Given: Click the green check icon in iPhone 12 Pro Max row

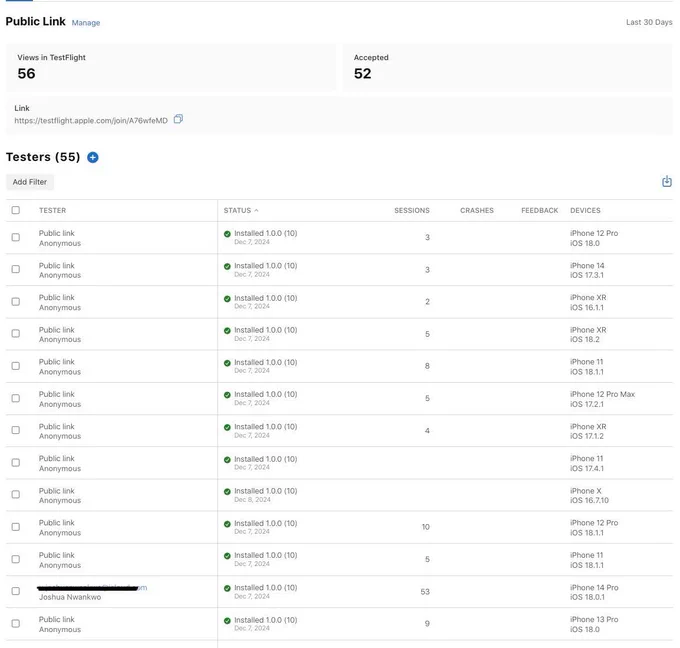Looking at the screenshot, I should (227, 395).
